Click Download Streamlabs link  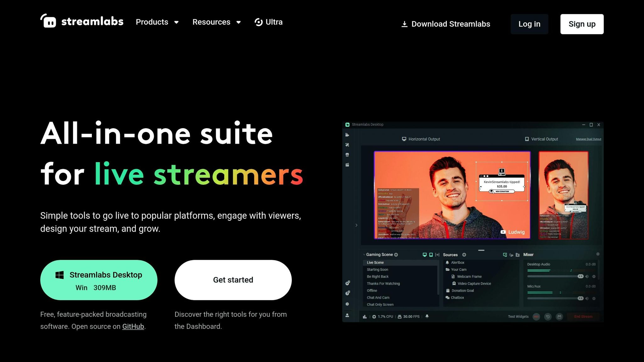pyautogui.click(x=446, y=24)
